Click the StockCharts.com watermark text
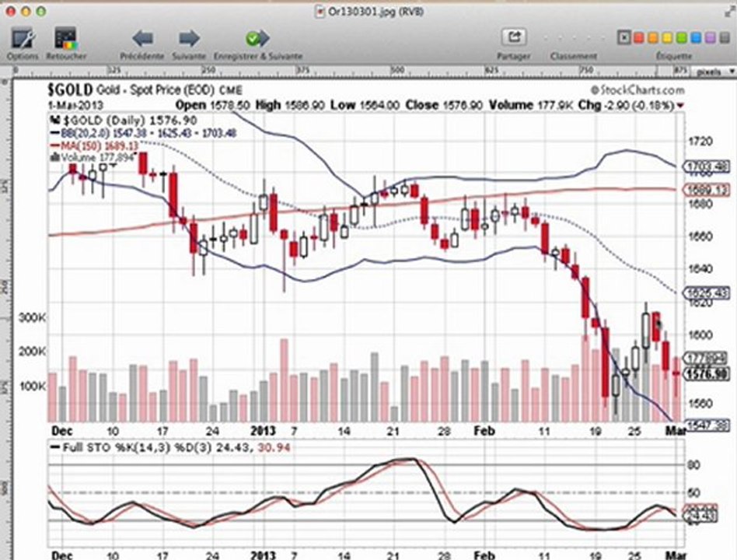The image size is (737, 560). pyautogui.click(x=637, y=89)
